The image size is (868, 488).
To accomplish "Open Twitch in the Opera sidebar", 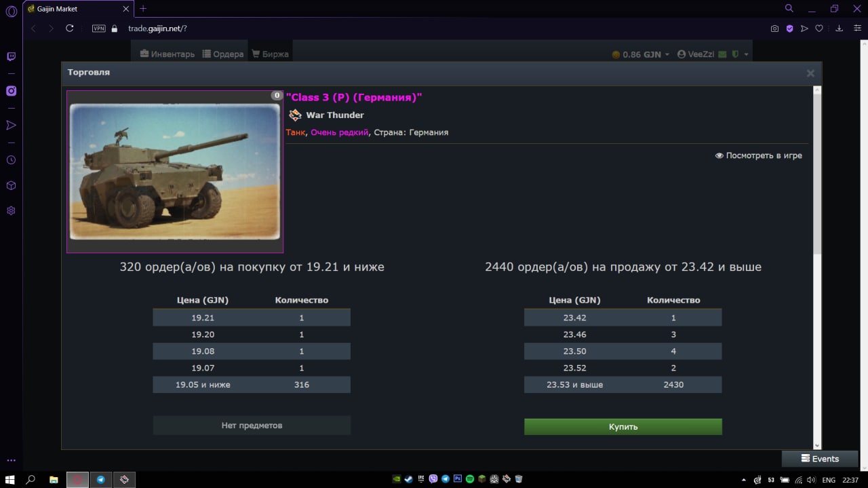I will [x=11, y=57].
